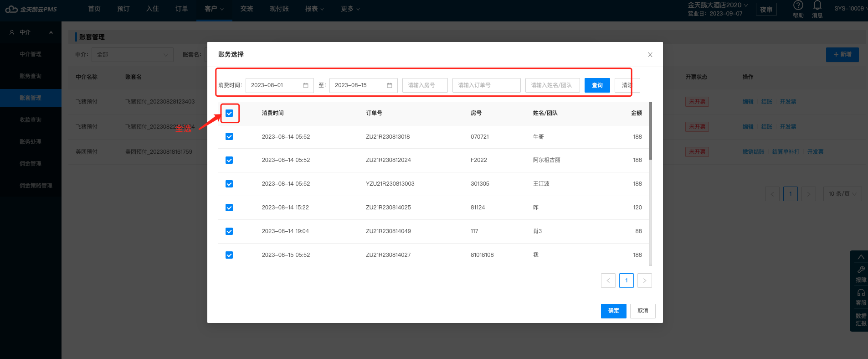
Task: Click 开发票 for 飞猪预付_20230828123403 row
Action: [788, 102]
